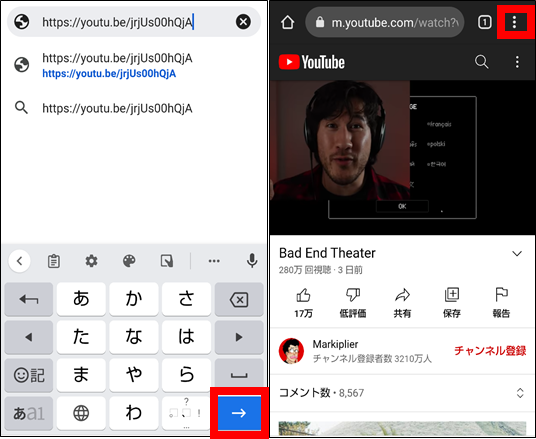Viewport: 536px width, 439px height.
Task: Tap the Bad End Theater video player
Action: pyautogui.click(x=402, y=158)
